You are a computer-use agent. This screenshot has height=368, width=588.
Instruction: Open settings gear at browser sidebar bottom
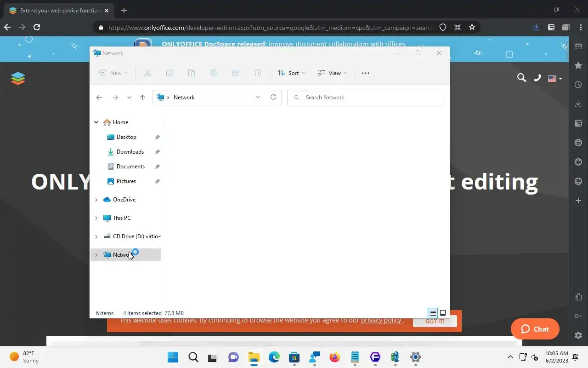tap(578, 335)
